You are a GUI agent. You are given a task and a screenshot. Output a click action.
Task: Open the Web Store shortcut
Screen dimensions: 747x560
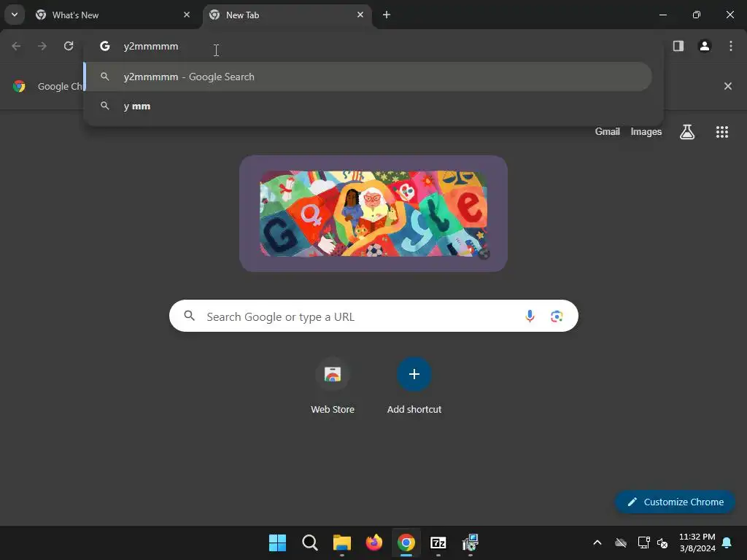(333, 386)
